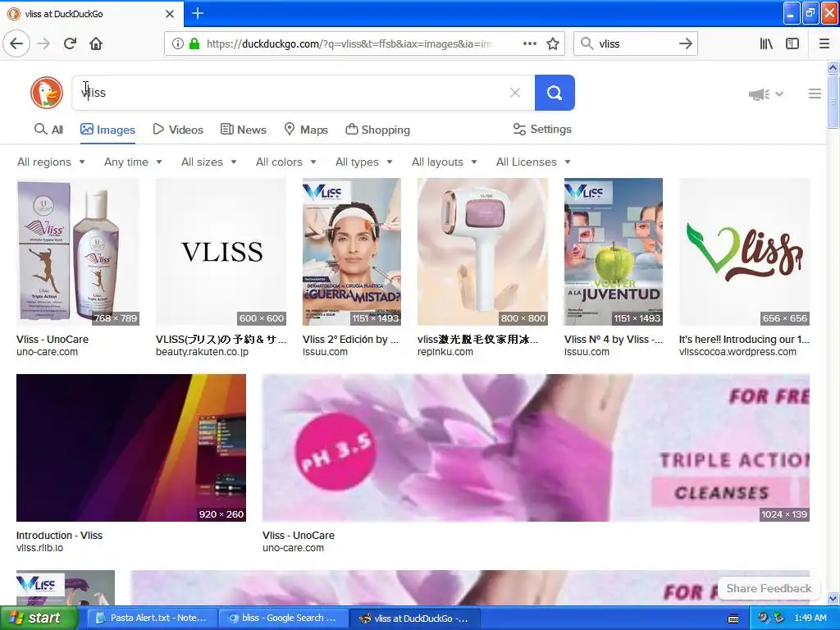Click the vliss.rlib.io source link
The image size is (840, 630).
click(39, 548)
